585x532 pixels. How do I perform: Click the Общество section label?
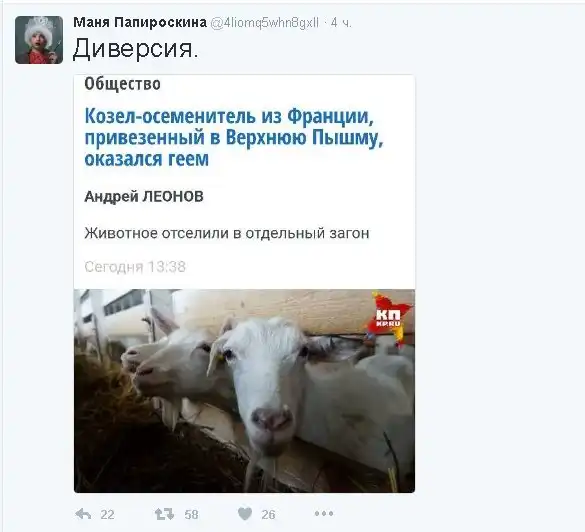[x=122, y=84]
